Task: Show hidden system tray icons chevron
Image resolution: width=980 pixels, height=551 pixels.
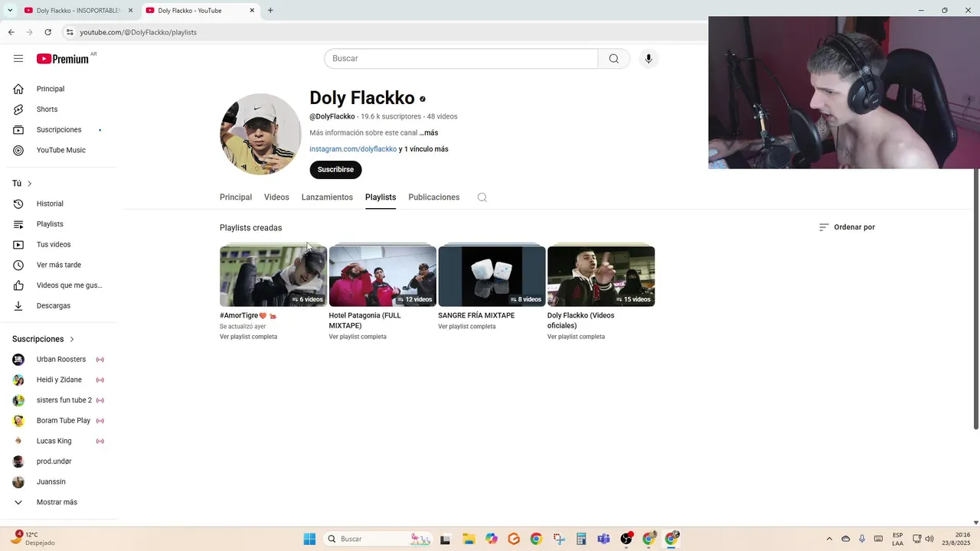Action: pos(828,539)
